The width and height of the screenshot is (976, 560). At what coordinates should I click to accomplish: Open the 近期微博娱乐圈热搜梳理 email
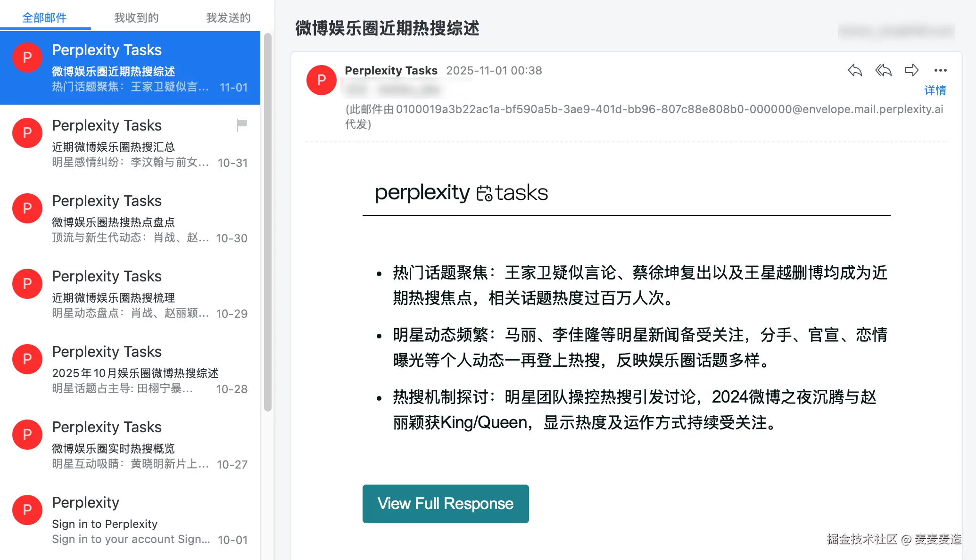[x=130, y=293]
